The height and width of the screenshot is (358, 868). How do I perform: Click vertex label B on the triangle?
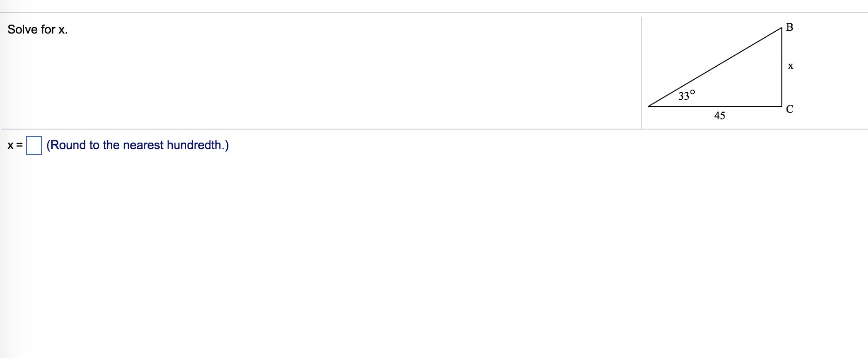789,27
